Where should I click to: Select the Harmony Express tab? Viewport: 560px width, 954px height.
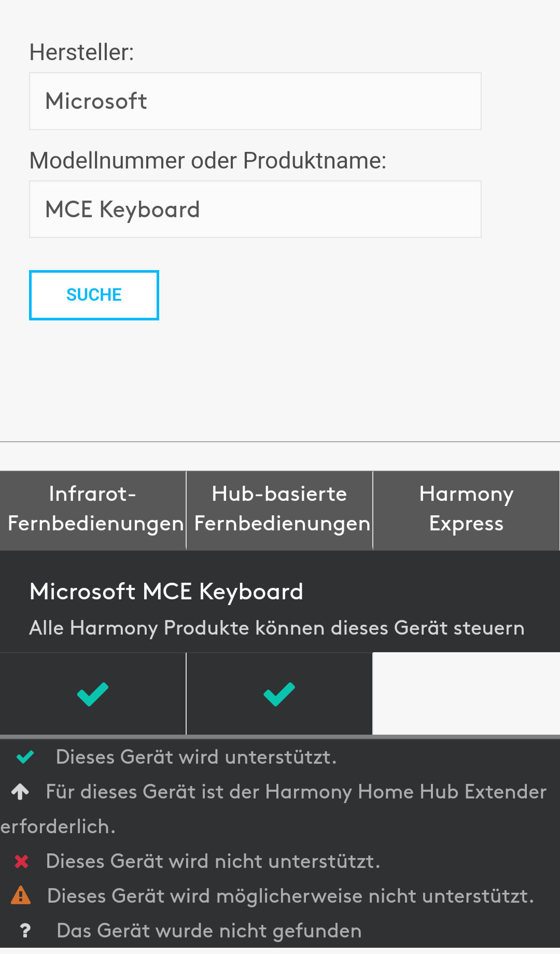(466, 510)
